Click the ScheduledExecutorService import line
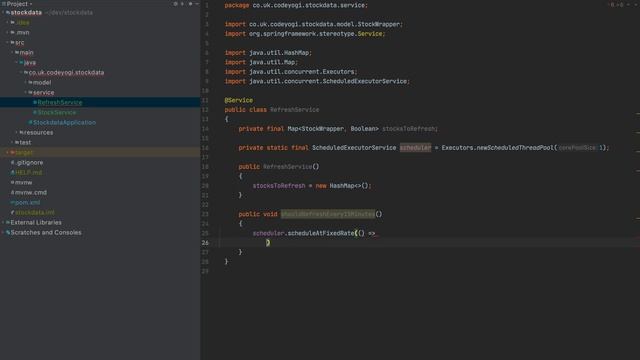The height and width of the screenshot is (360, 640). click(x=317, y=81)
